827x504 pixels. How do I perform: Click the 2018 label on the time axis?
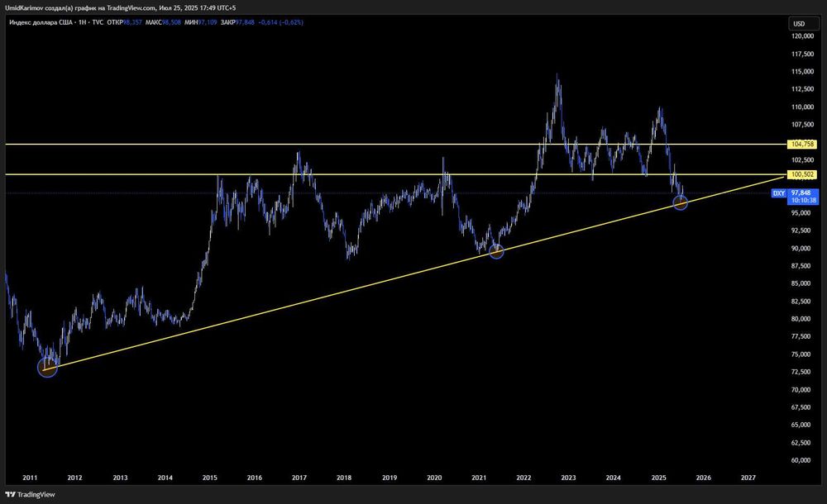tap(344, 478)
